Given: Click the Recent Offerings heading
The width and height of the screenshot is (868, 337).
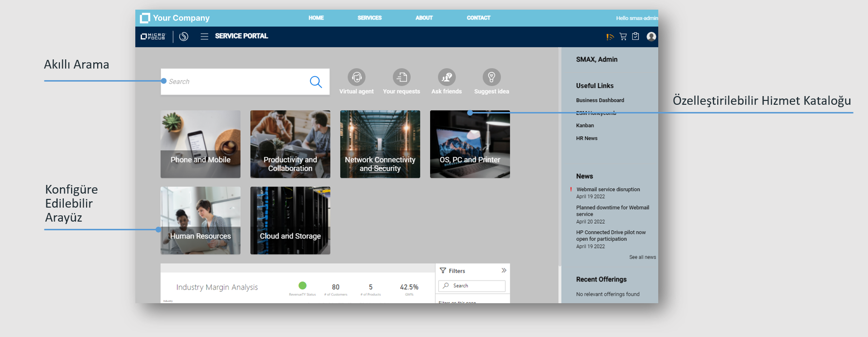Looking at the screenshot, I should pyautogui.click(x=601, y=280).
